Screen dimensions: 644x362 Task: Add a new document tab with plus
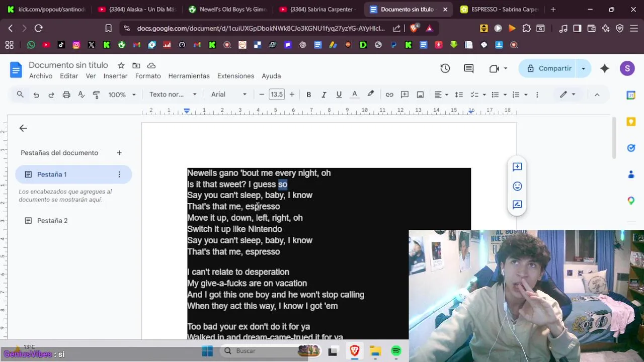[119, 153]
